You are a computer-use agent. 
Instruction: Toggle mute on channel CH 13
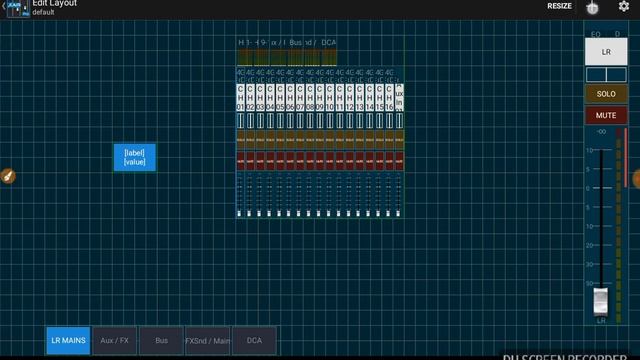pyautogui.click(x=360, y=161)
